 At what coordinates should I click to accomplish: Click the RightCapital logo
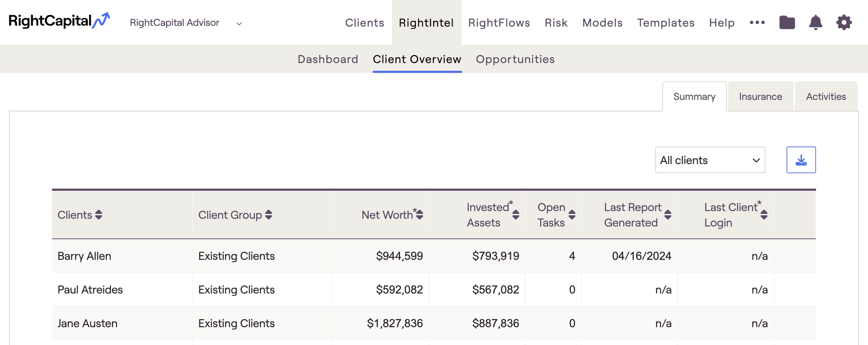click(59, 21)
